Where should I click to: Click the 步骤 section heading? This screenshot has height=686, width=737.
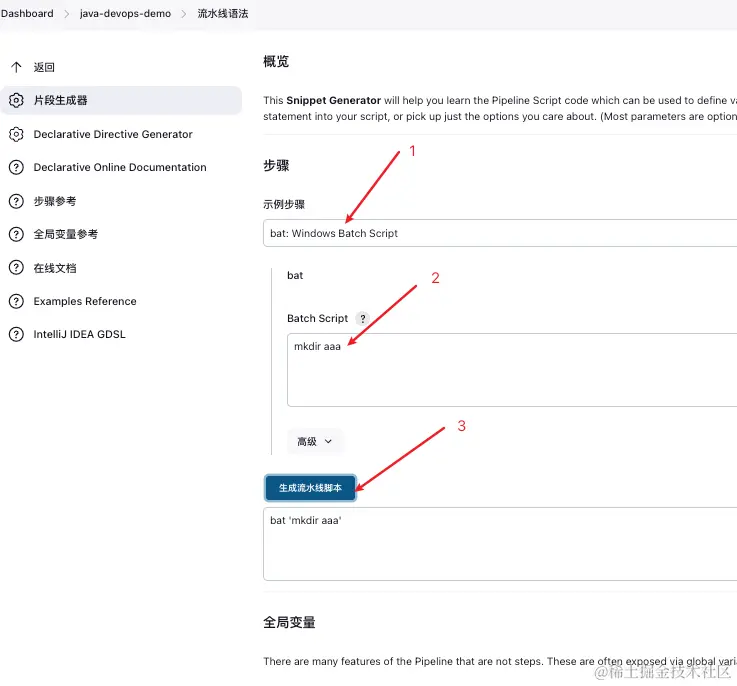276,166
